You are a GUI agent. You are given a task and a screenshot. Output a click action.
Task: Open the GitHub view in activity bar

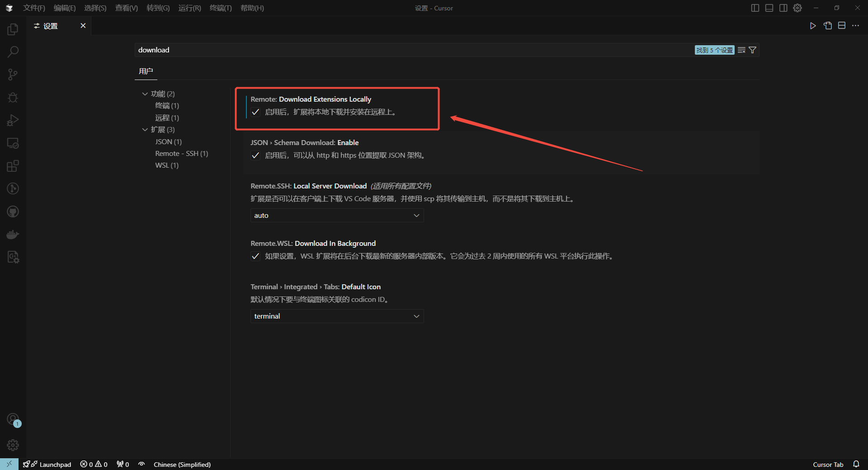pos(13,211)
